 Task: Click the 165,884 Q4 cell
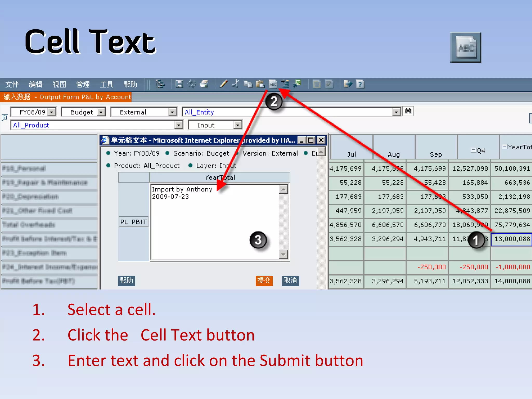click(x=469, y=183)
